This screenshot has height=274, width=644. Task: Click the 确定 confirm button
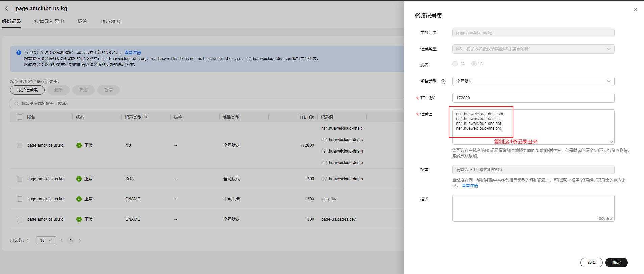616,263
